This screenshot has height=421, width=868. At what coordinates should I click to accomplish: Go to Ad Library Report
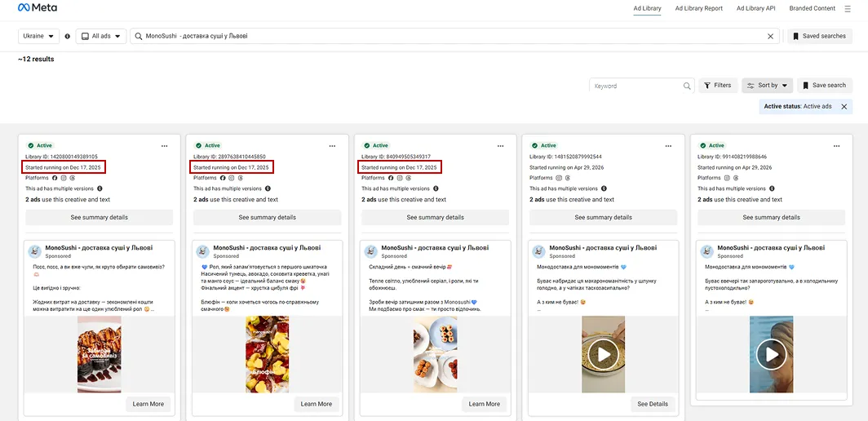(x=698, y=8)
